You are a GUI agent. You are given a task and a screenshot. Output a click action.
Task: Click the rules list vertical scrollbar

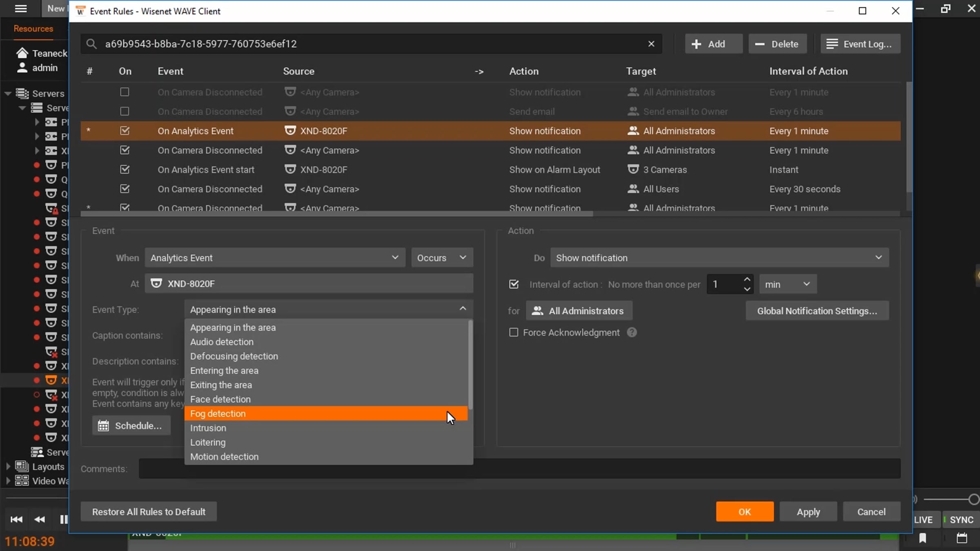coord(909,137)
